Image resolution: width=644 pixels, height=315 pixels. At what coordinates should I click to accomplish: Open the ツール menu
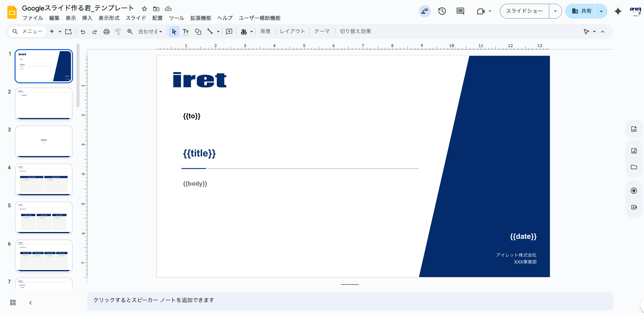tap(177, 18)
